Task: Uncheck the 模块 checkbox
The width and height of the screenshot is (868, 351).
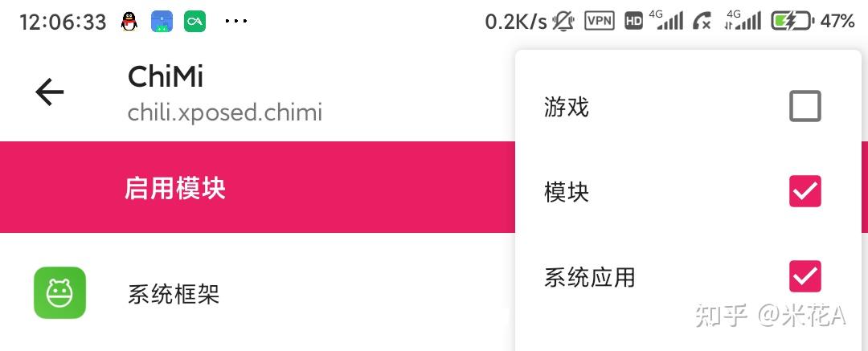Action: (x=805, y=191)
